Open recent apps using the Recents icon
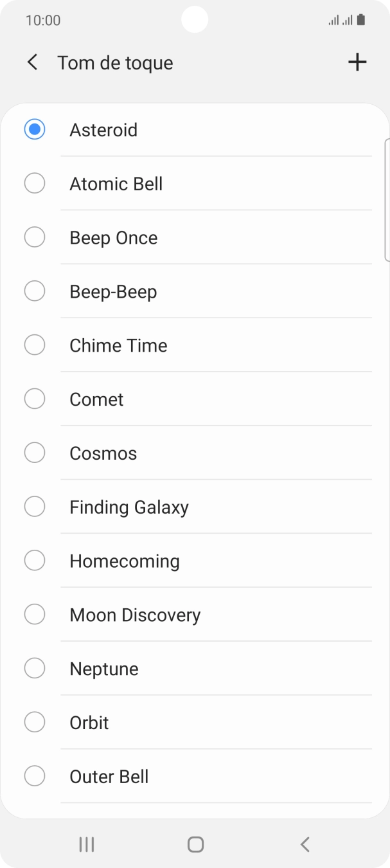Screen dimensions: 390x868 (x=85, y=844)
